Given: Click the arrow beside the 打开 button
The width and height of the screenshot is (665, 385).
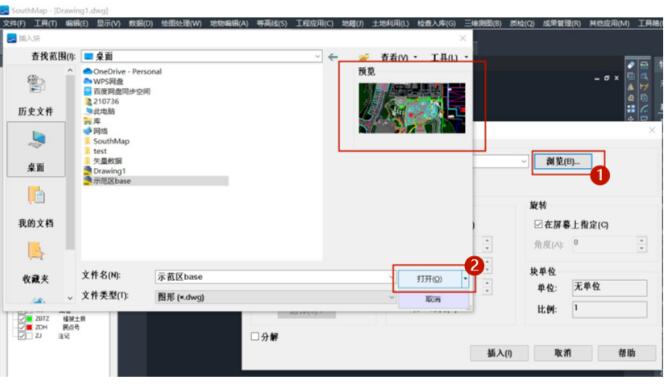Looking at the screenshot, I should pos(465,279).
